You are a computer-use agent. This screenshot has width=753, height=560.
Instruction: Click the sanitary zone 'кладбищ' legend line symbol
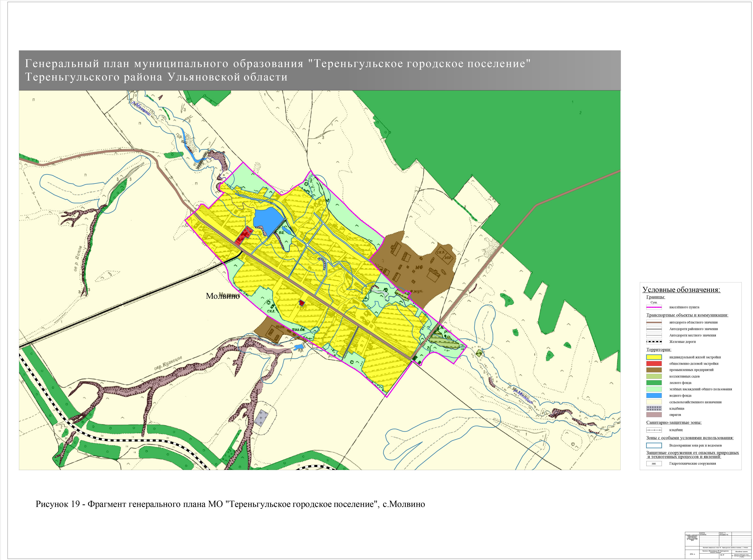click(x=654, y=430)
